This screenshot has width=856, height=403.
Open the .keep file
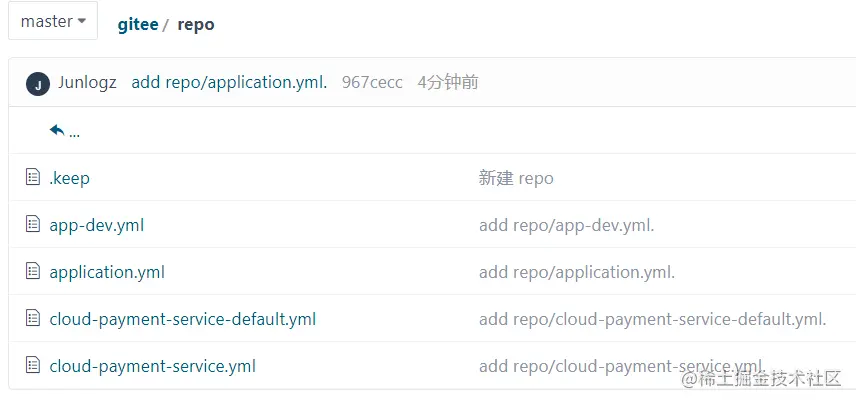pos(69,178)
